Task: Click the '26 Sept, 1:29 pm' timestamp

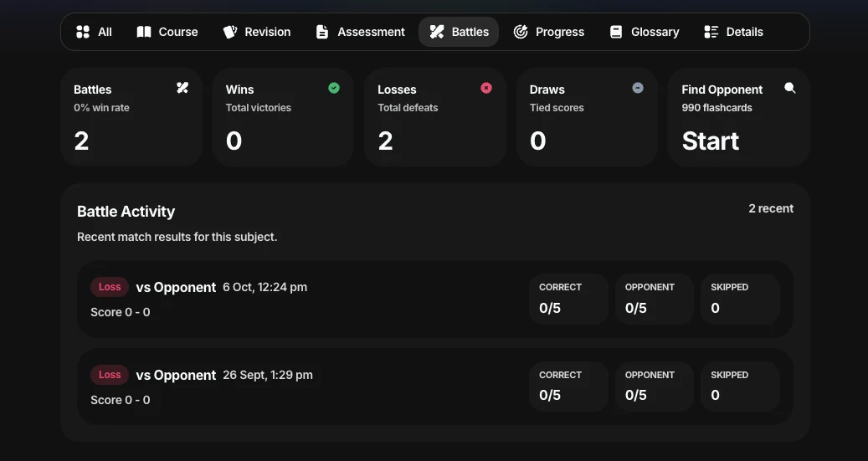Action: [268, 375]
